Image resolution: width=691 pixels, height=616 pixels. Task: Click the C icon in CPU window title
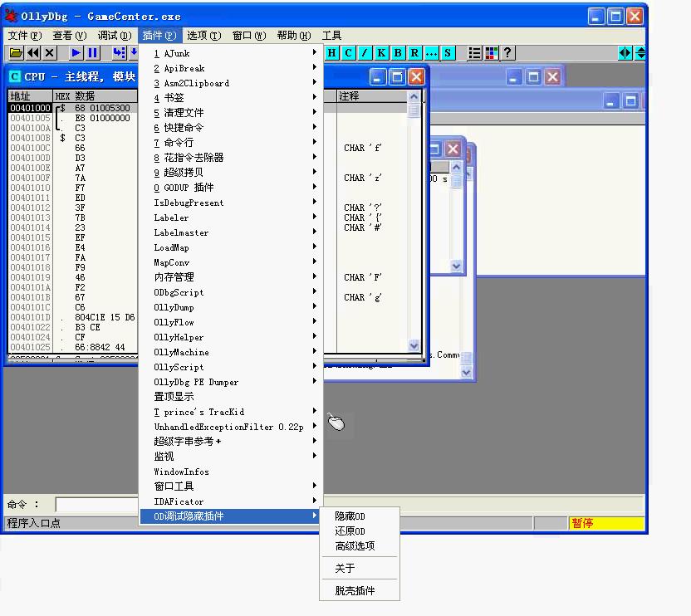15,76
